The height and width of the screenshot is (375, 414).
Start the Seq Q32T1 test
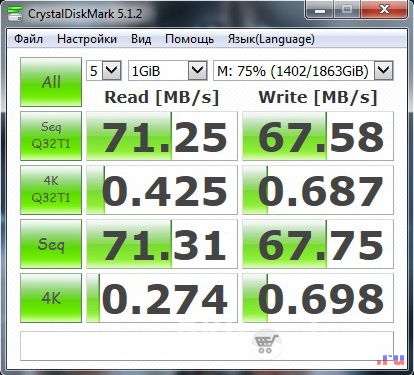pyautogui.click(x=51, y=136)
